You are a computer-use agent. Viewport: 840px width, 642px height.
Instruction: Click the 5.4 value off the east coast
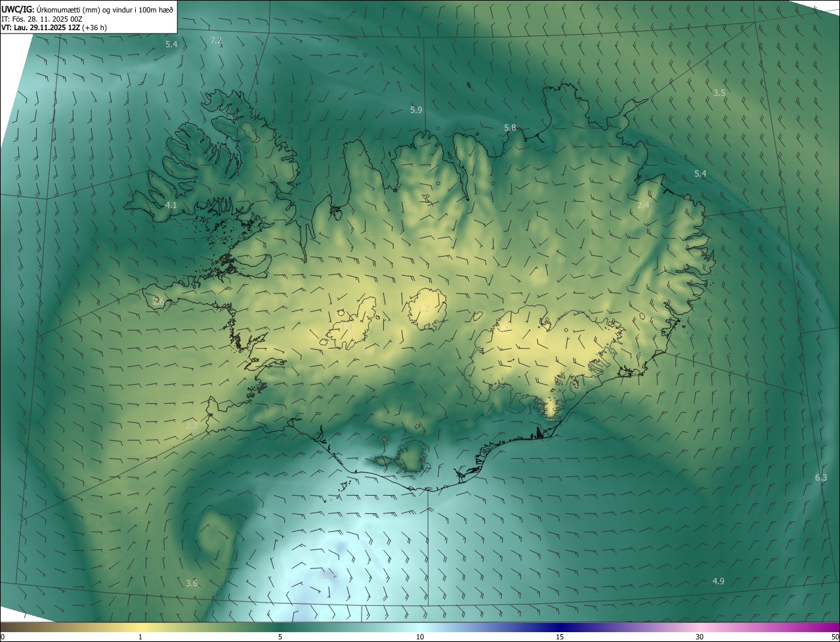coord(700,173)
